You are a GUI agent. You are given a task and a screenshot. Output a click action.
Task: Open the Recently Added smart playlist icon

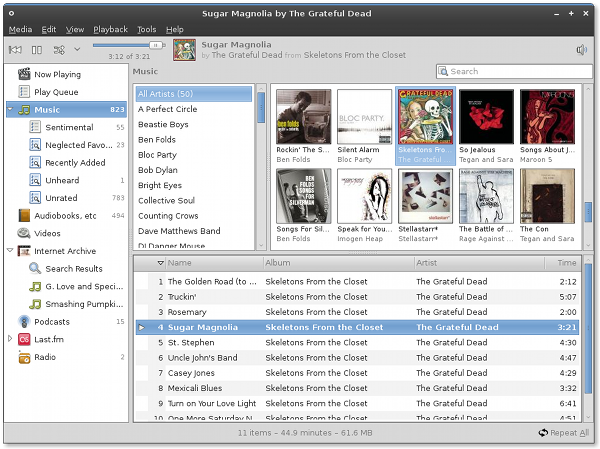pyautogui.click(x=35, y=162)
